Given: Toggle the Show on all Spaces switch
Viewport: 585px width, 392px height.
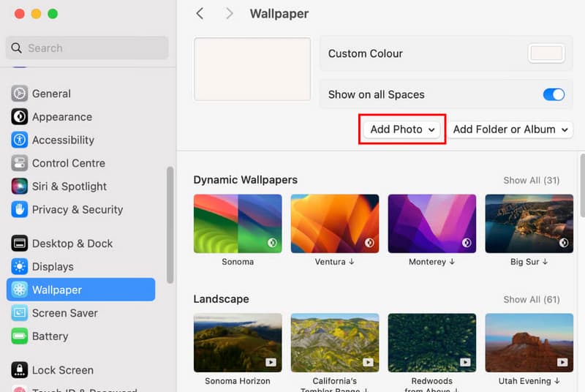Looking at the screenshot, I should (554, 94).
